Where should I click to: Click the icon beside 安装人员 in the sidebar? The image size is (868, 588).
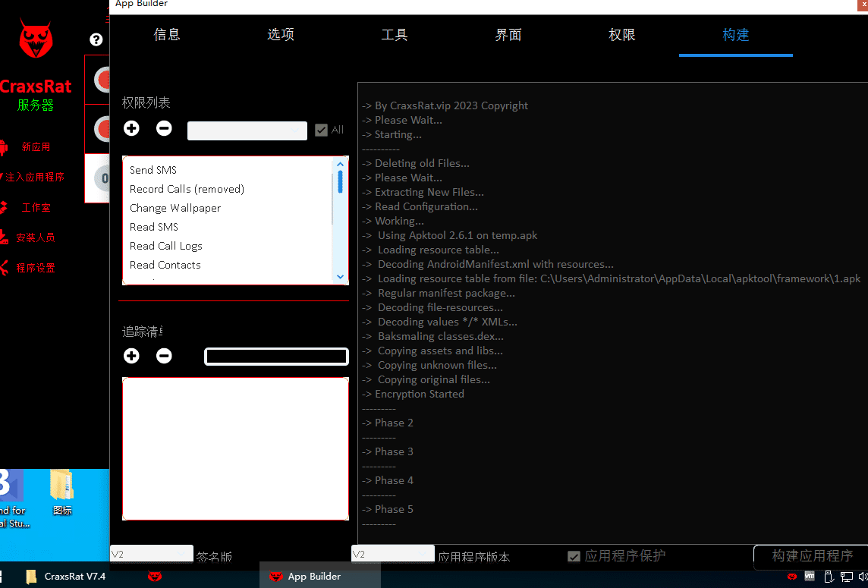3,237
